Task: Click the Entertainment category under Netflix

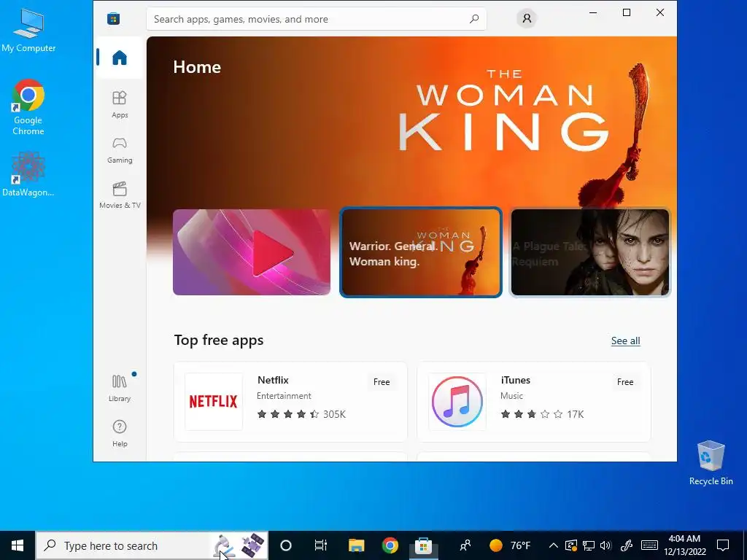Action: (x=284, y=396)
